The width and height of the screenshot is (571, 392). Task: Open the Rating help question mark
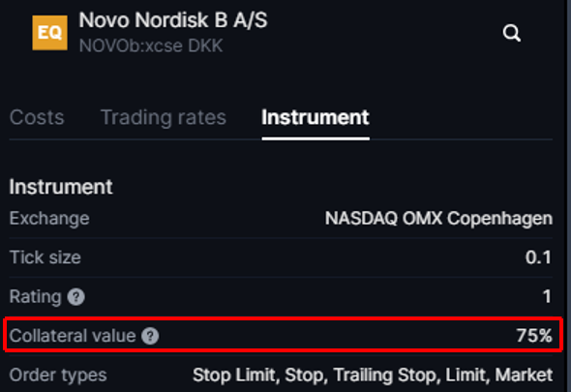pos(76,296)
